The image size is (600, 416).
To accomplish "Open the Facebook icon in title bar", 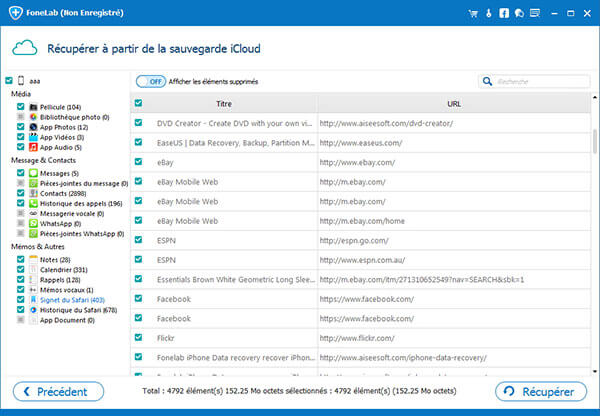I will (504, 13).
